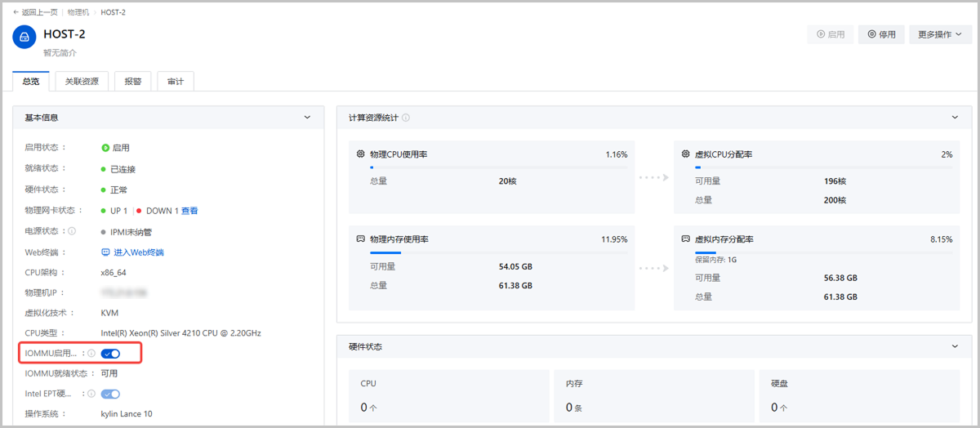Click the 停用 button
This screenshot has height=428, width=980.
(881, 34)
